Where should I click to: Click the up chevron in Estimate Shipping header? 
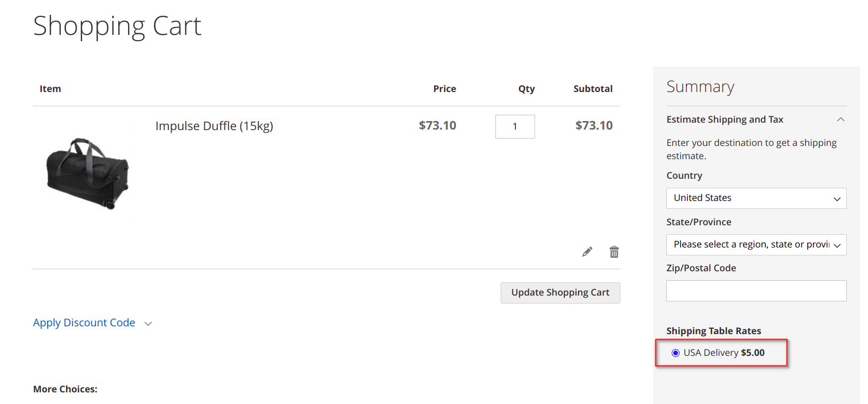[840, 120]
